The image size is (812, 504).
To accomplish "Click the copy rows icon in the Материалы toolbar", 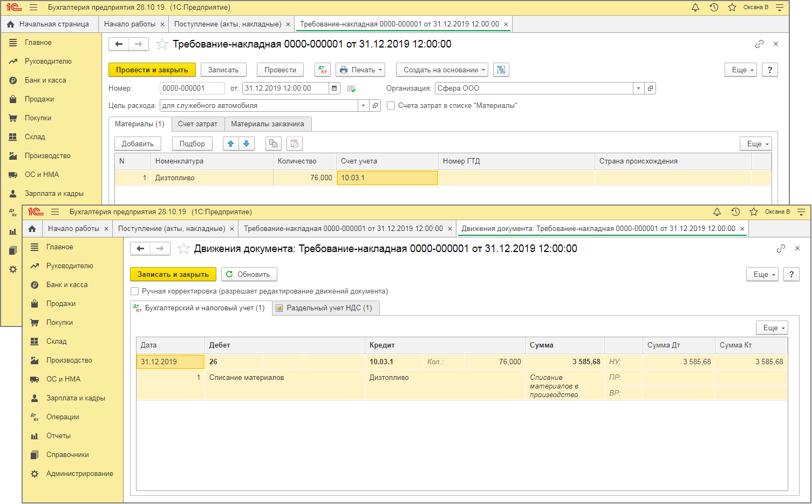I will (x=274, y=144).
